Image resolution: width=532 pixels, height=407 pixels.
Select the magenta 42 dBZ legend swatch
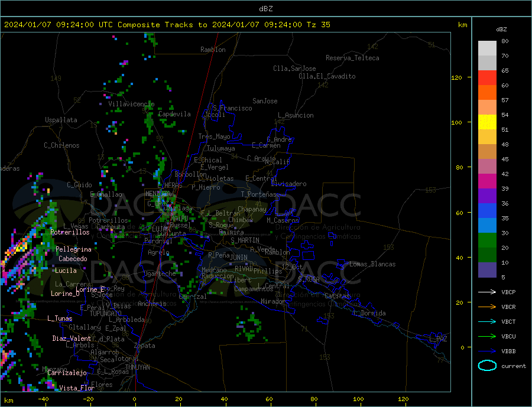point(487,181)
